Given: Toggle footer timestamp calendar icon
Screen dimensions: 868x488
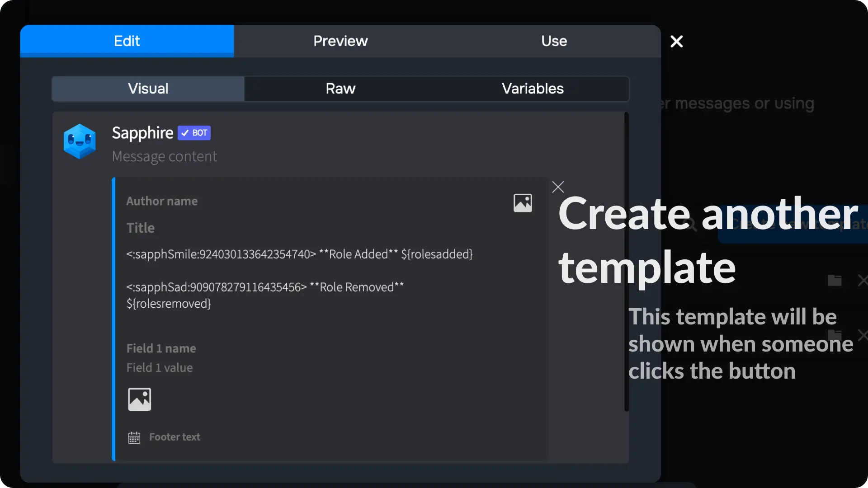Looking at the screenshot, I should 134,437.
